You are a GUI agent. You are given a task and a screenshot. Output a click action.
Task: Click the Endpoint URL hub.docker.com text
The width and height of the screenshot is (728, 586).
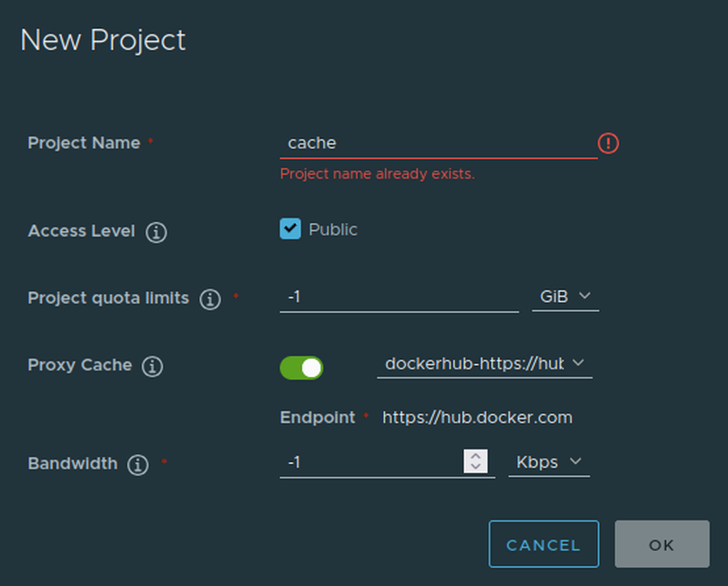477,418
